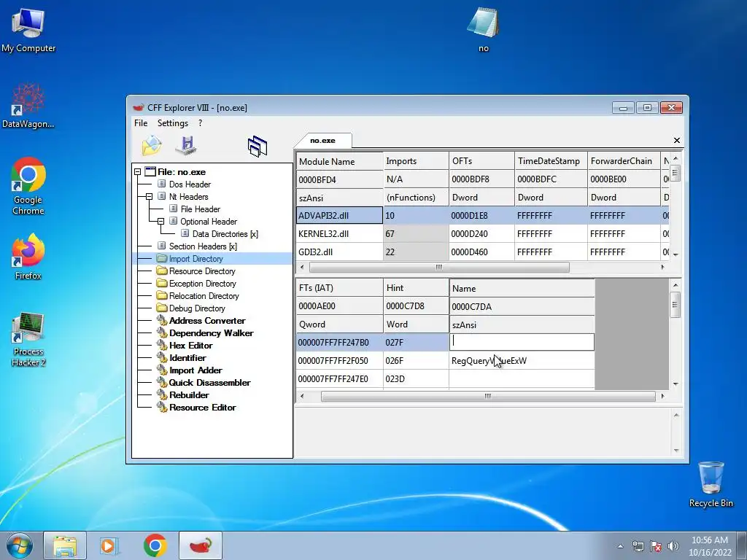The height and width of the screenshot is (560, 747).
Task: Click the TimeDateStamp column header
Action: coord(551,161)
